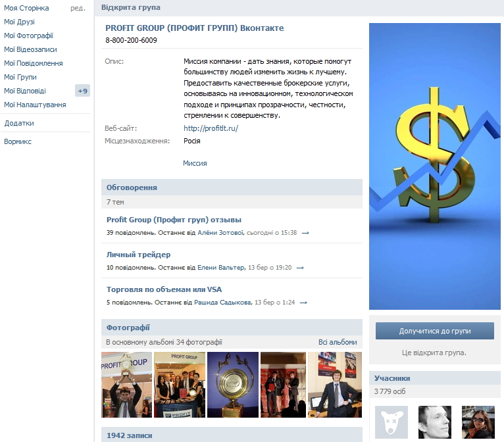Open the +9 replies counter badge

point(83,91)
